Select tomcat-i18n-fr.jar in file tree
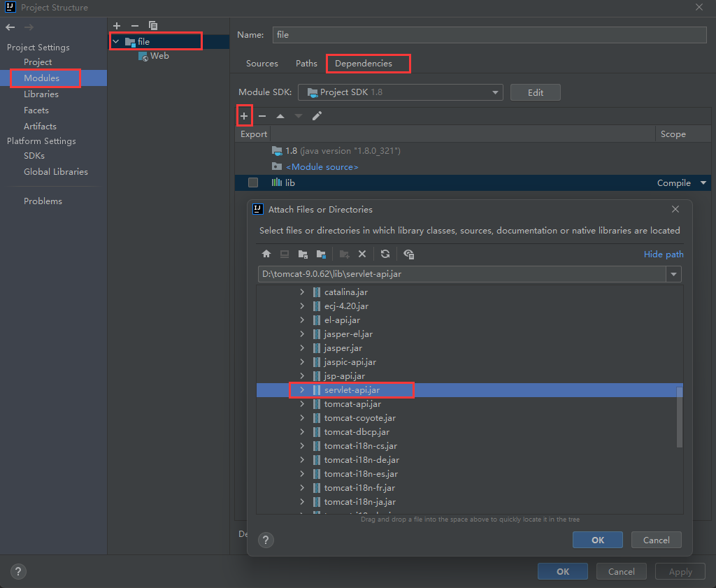The height and width of the screenshot is (588, 716). pos(359,488)
